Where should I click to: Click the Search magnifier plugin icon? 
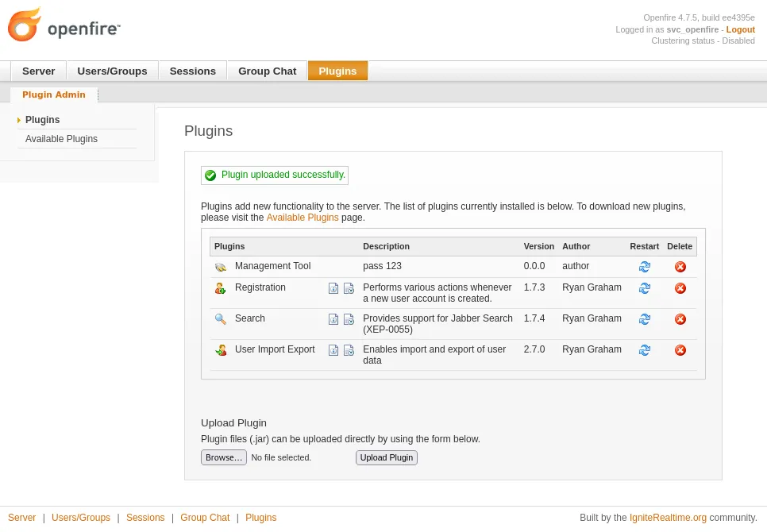[x=220, y=319]
